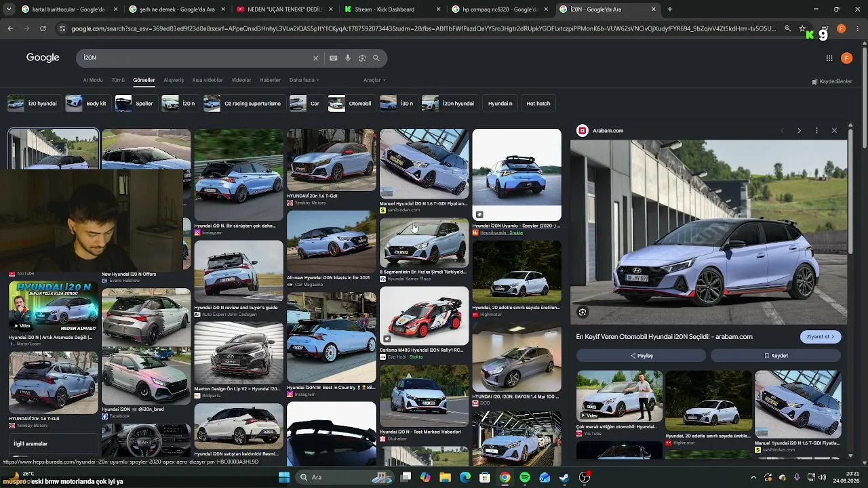Expand the Araçlar tools dropdown
This screenshot has width=868, height=488.
[x=374, y=80]
